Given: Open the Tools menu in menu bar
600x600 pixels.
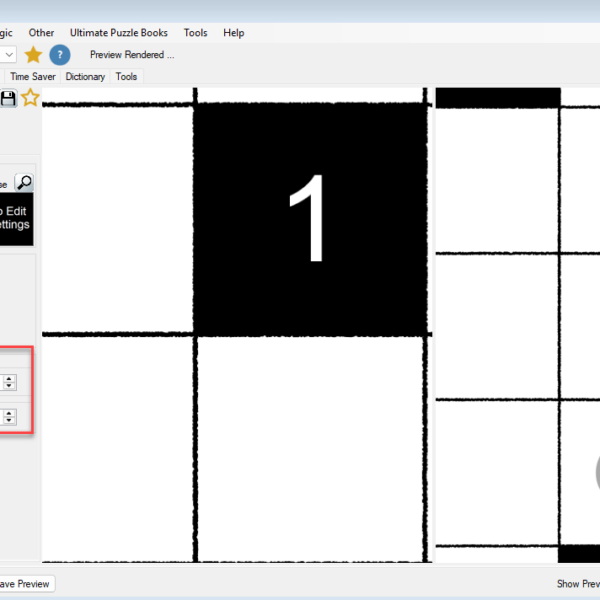Looking at the screenshot, I should [195, 33].
